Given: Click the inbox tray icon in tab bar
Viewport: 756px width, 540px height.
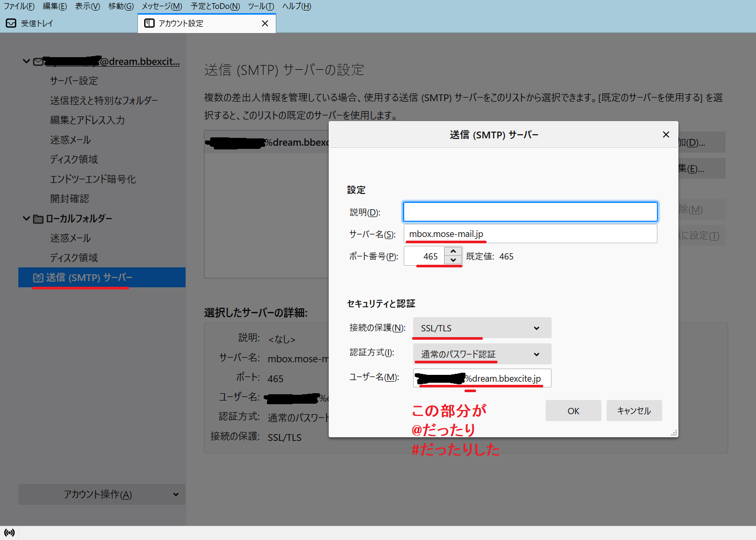Looking at the screenshot, I should [x=11, y=23].
